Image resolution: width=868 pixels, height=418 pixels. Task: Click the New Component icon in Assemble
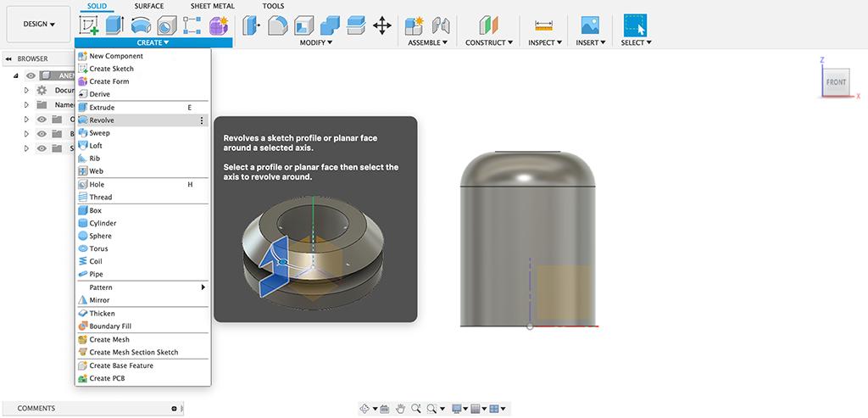tap(414, 25)
